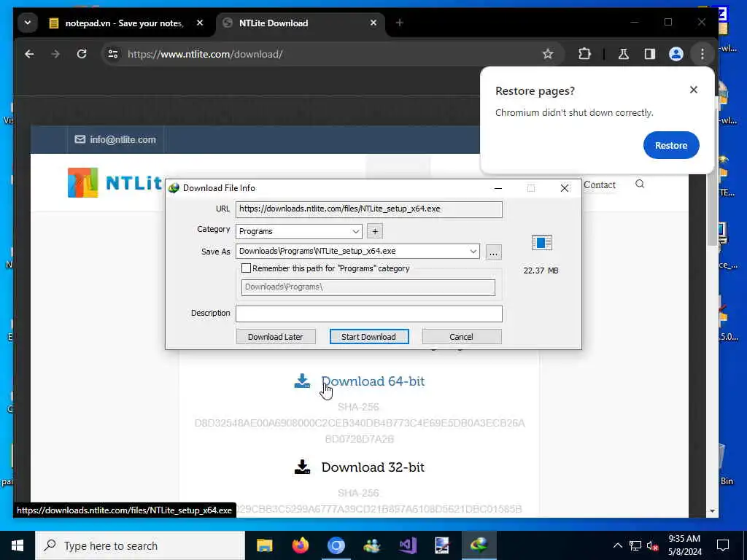Viewport: 747px width, 560px height.
Task: Expand the Save As path dropdown
Action: [x=473, y=252]
